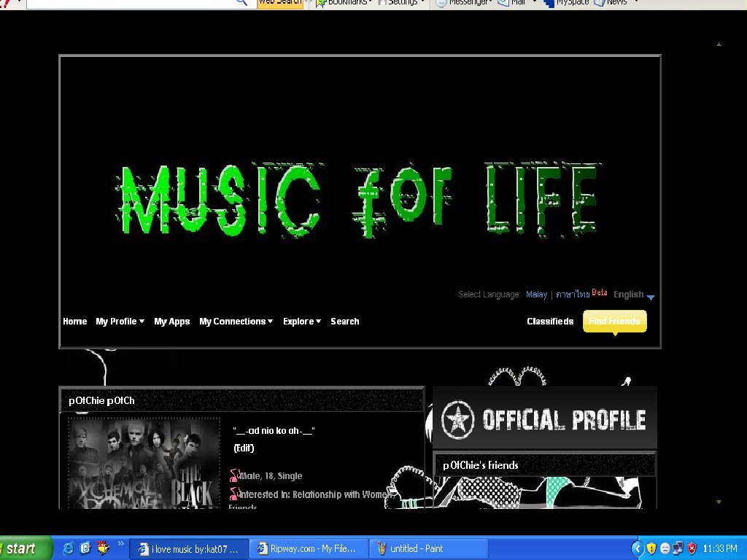
Task: Click the Official Profile star badge
Action: [x=457, y=419]
